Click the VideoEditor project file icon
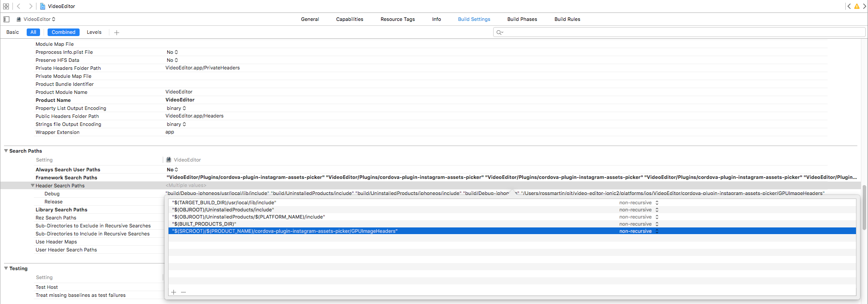The image size is (868, 304). pyautogui.click(x=43, y=6)
